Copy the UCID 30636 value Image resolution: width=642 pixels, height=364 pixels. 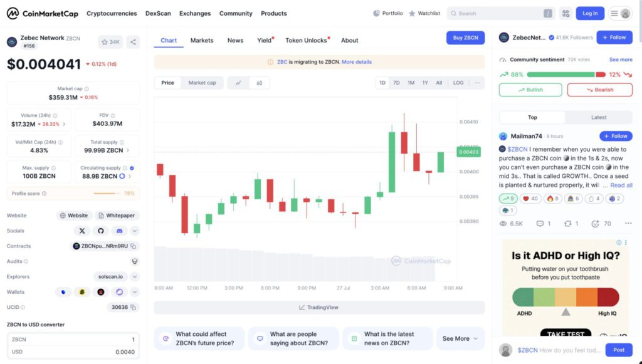coord(134,307)
